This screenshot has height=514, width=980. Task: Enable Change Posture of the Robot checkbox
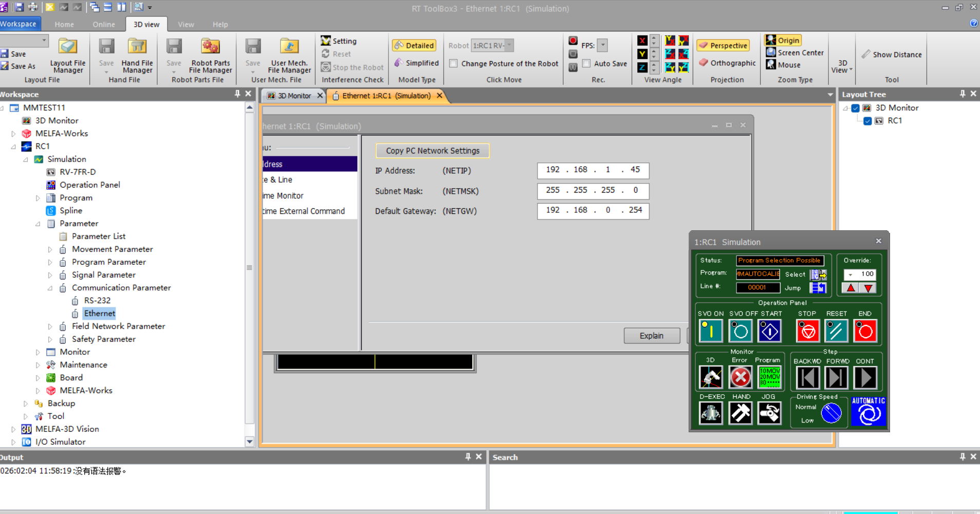(453, 64)
